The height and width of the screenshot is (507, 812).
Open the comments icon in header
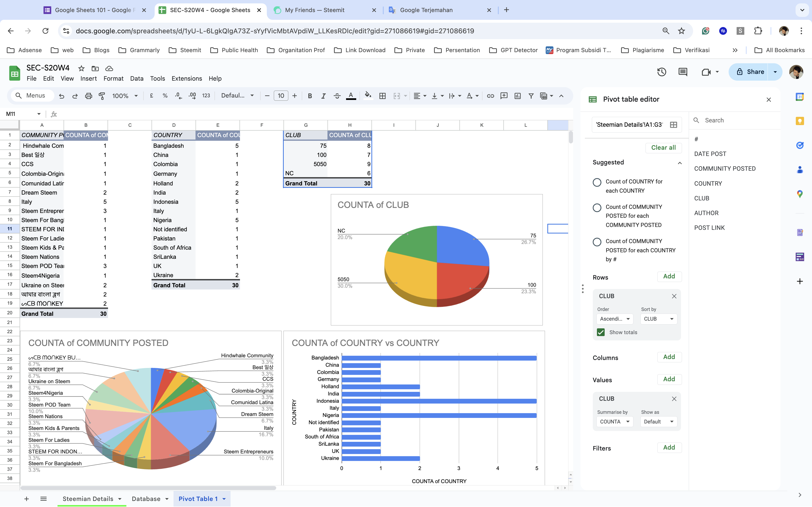pyautogui.click(x=682, y=72)
